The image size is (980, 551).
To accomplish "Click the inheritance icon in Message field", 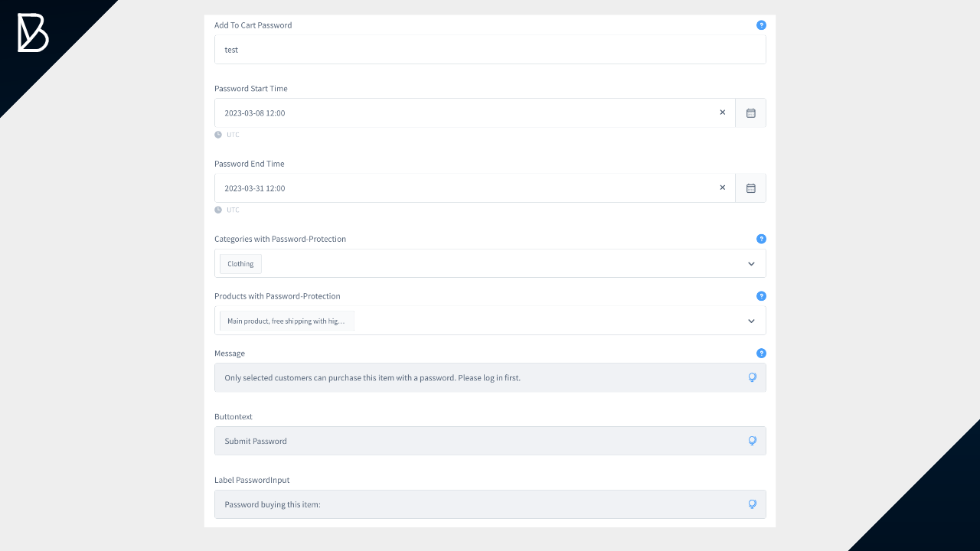I will (x=752, y=377).
